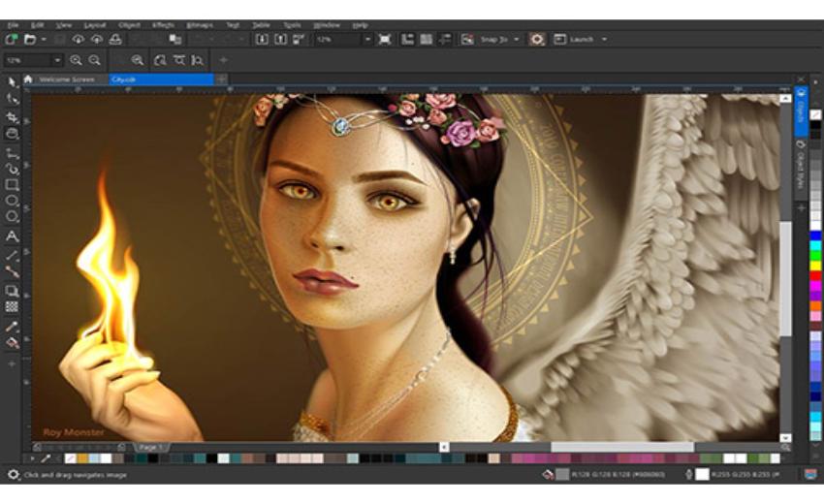Open the Effects menu
The image size is (824, 504).
click(163, 24)
